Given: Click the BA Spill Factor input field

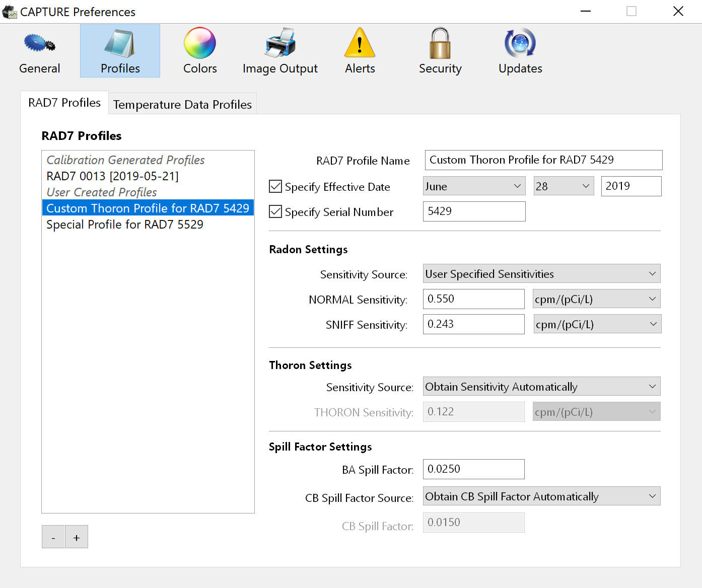Looking at the screenshot, I should [473, 469].
